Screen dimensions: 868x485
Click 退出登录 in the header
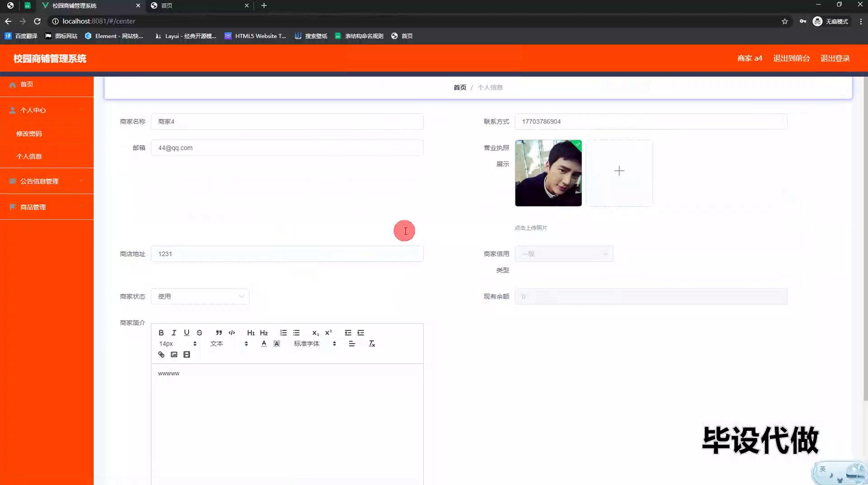click(835, 58)
